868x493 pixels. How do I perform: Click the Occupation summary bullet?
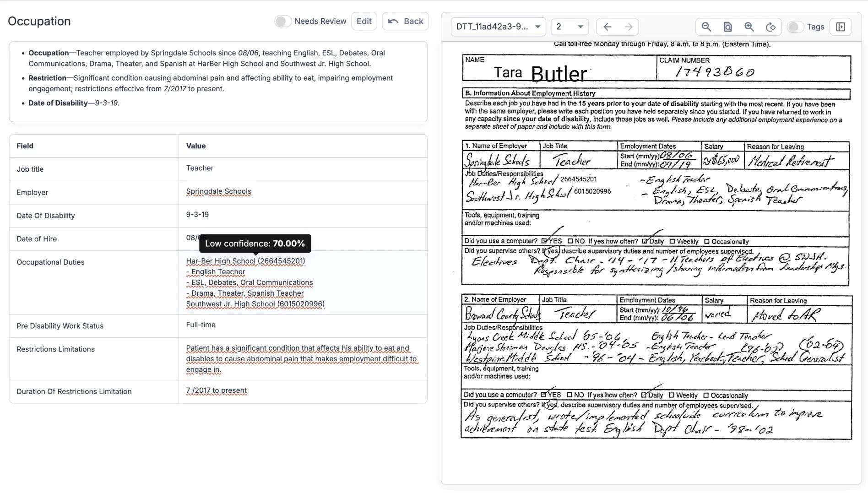coord(206,58)
